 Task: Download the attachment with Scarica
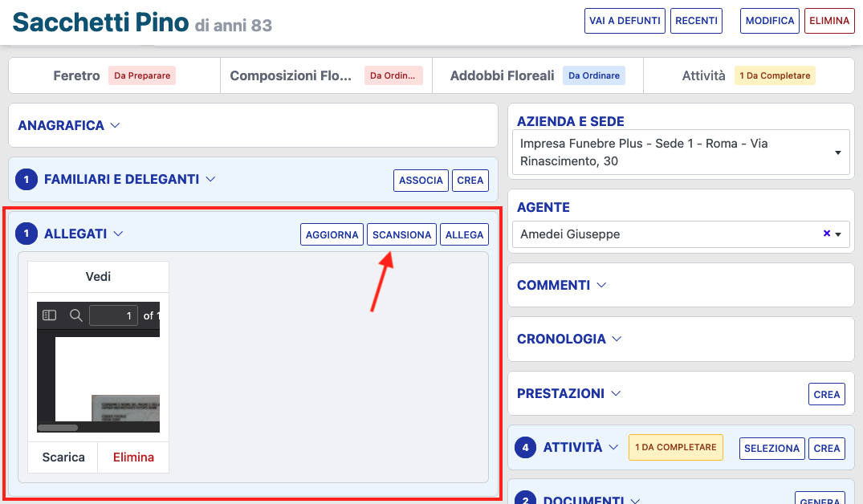[x=63, y=457]
